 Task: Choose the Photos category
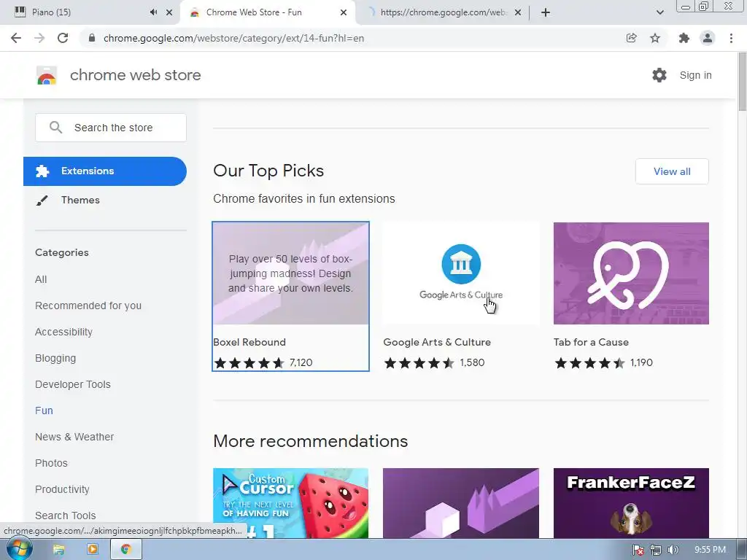point(52,463)
